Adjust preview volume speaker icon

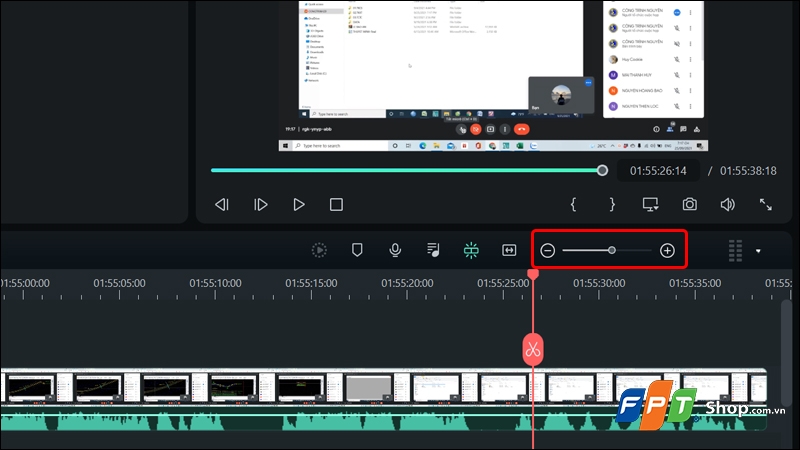[x=728, y=205]
